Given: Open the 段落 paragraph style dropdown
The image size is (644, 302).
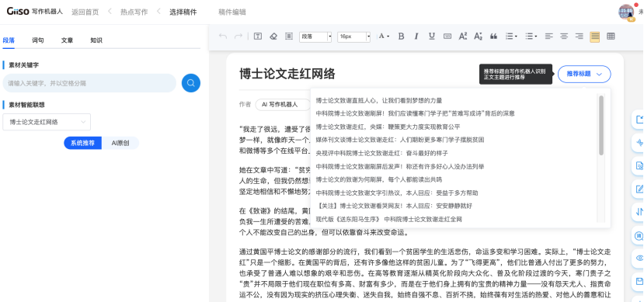Looking at the screenshot, I should tap(315, 36).
